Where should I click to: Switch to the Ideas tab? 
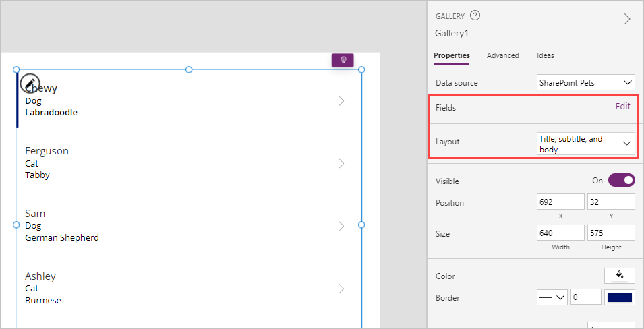pos(545,55)
